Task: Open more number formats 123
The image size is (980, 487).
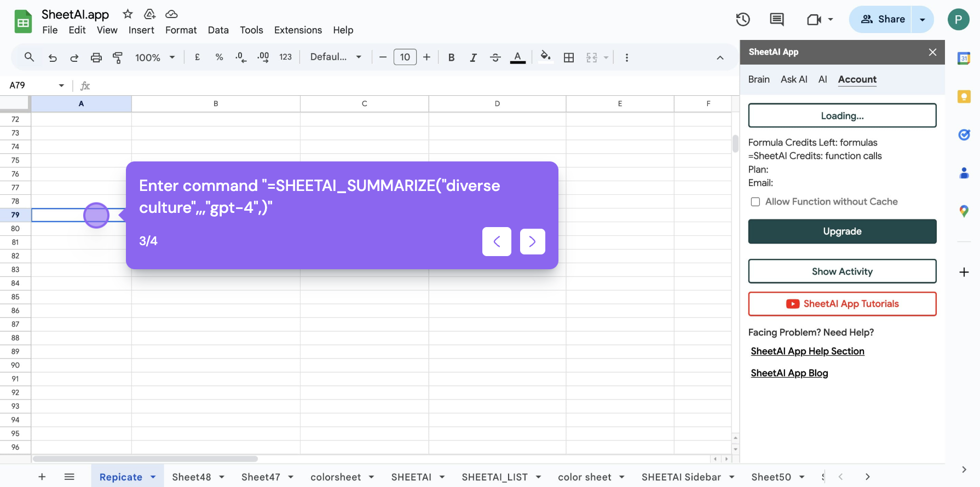Action: (286, 57)
